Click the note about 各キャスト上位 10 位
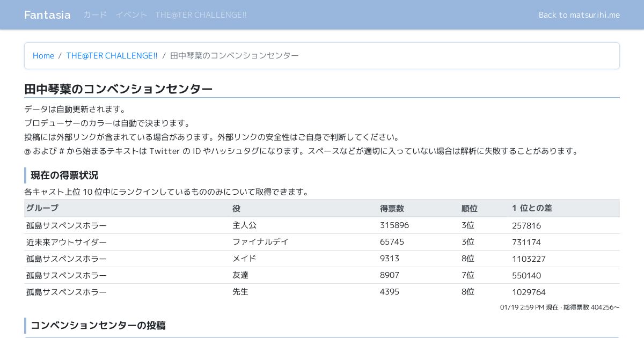Image resolution: width=644 pixels, height=338 pixels. 169,192
